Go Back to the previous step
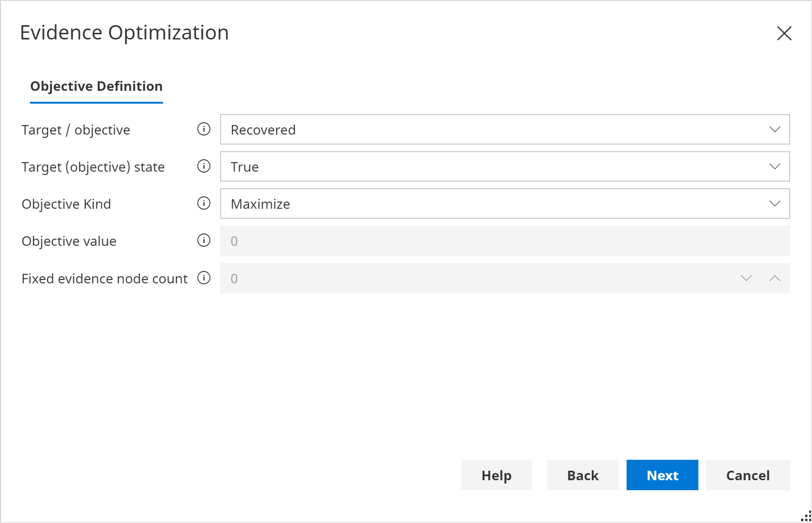The image size is (812, 523). click(582, 475)
